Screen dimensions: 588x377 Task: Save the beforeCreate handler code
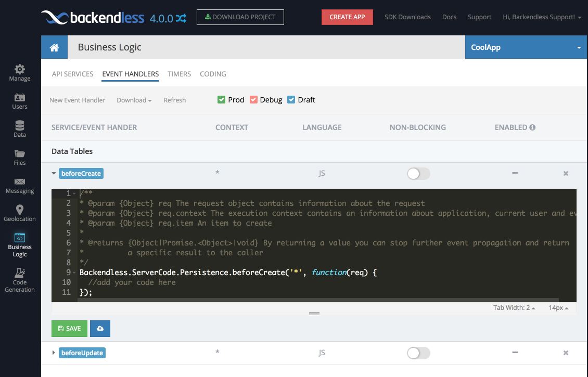point(69,329)
